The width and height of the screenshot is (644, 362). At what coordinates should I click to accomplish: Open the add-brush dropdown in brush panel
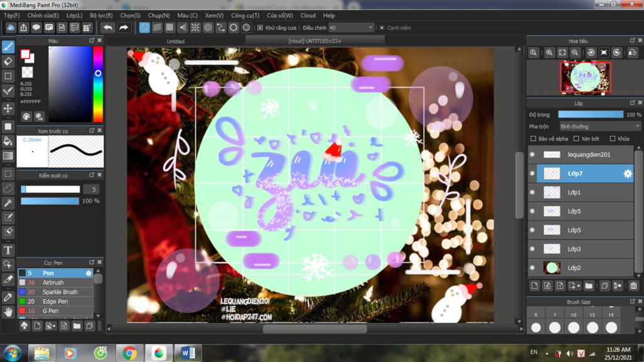coord(51,326)
